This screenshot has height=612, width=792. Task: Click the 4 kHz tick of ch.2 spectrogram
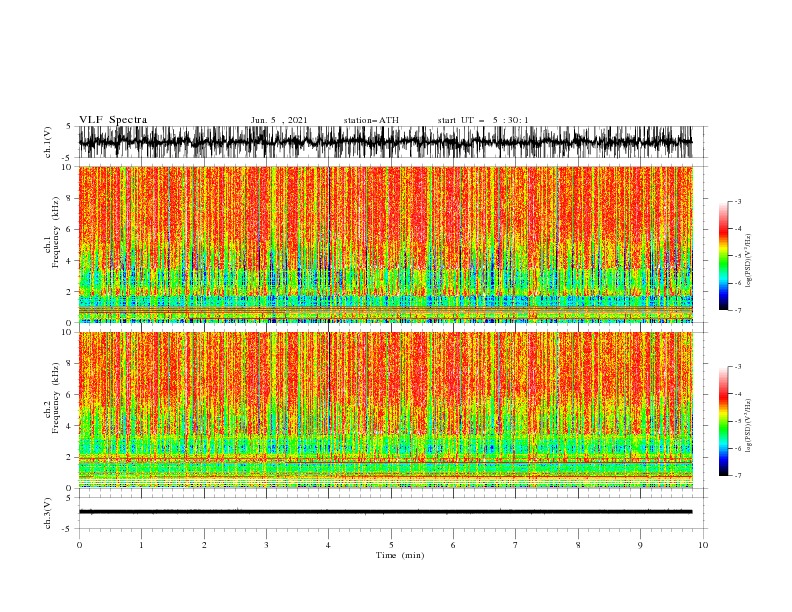point(70,426)
